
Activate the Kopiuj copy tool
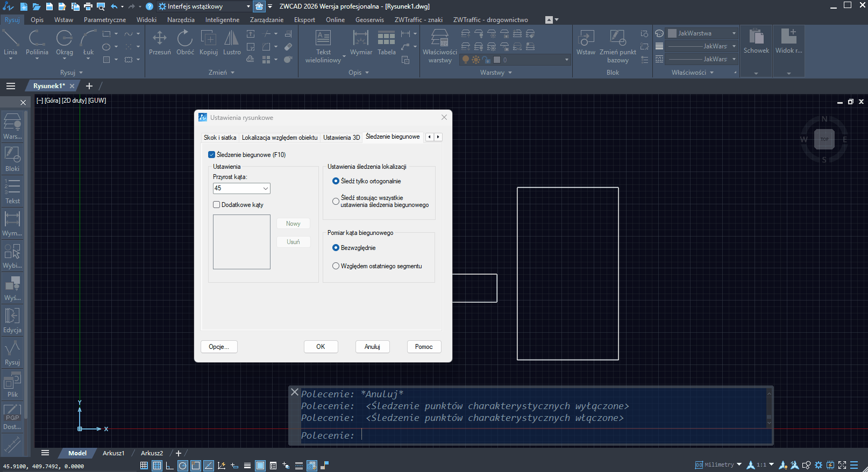click(x=209, y=42)
